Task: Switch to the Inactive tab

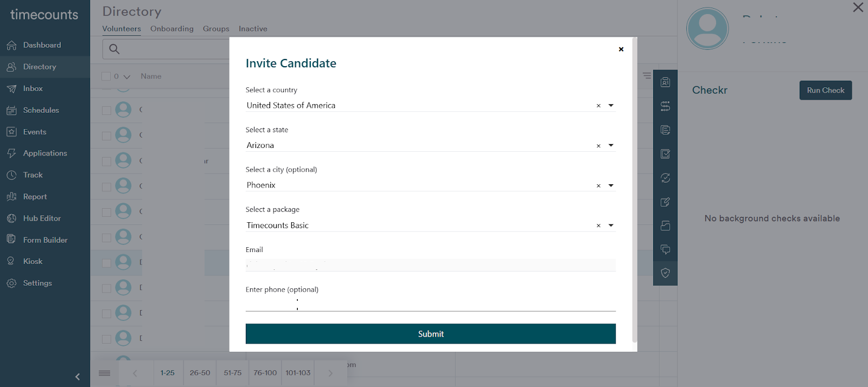Action: pyautogui.click(x=253, y=29)
